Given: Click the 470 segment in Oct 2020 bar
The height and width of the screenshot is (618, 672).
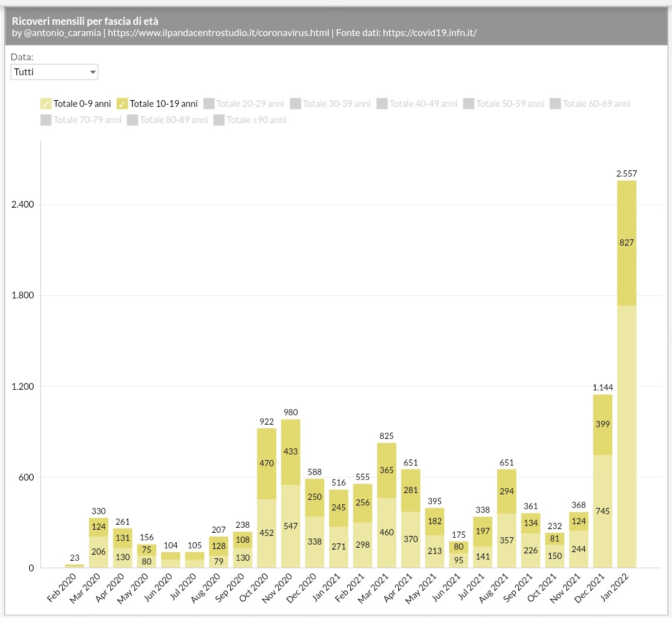Looking at the screenshot, I should [x=266, y=463].
